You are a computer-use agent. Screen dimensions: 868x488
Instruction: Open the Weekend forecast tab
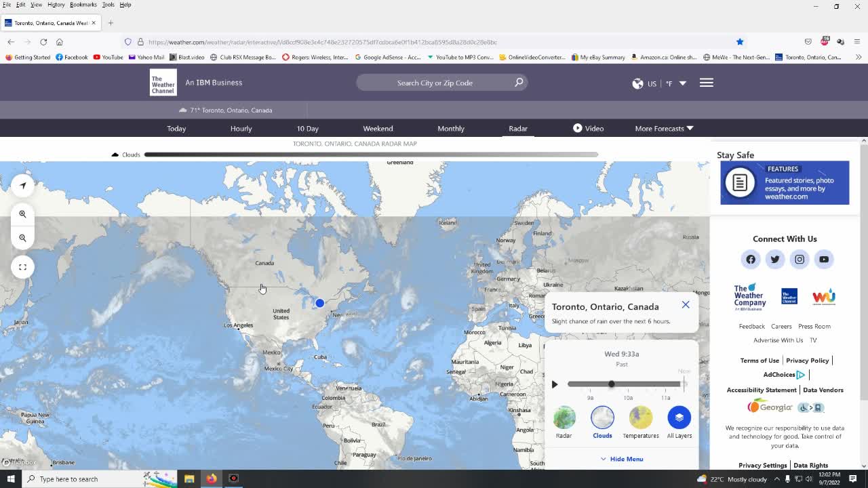[x=378, y=128]
